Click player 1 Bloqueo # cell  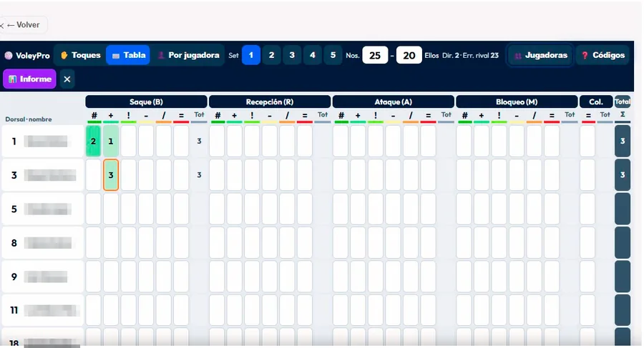(464, 141)
